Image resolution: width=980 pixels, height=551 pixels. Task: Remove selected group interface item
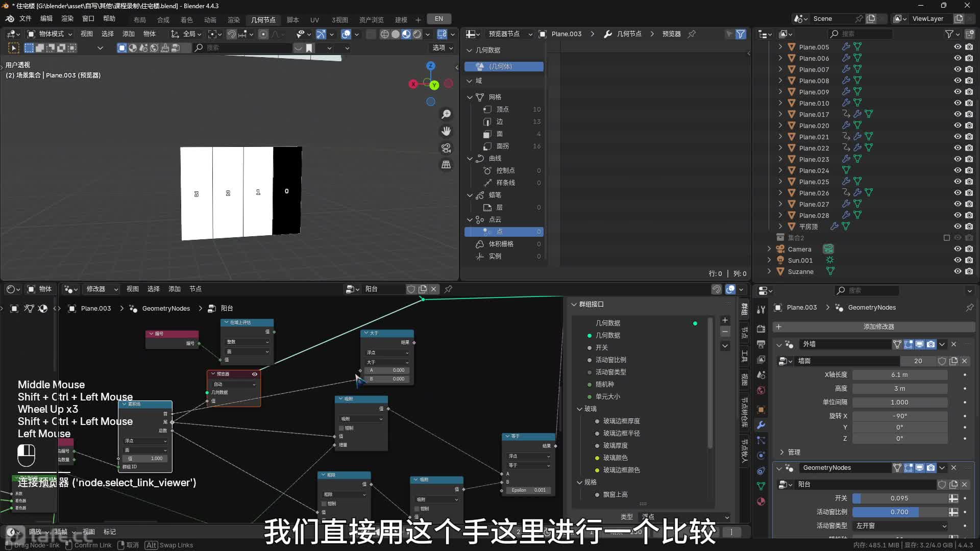(725, 332)
